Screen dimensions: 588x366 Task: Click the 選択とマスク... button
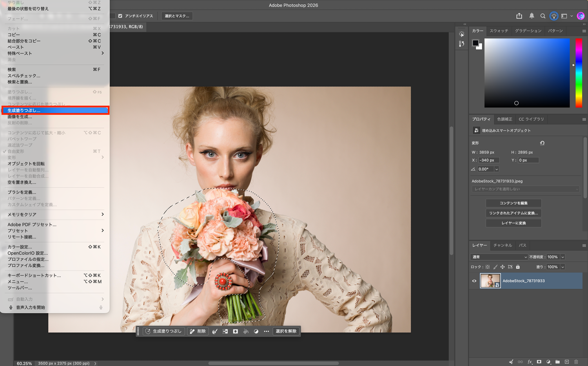(177, 16)
